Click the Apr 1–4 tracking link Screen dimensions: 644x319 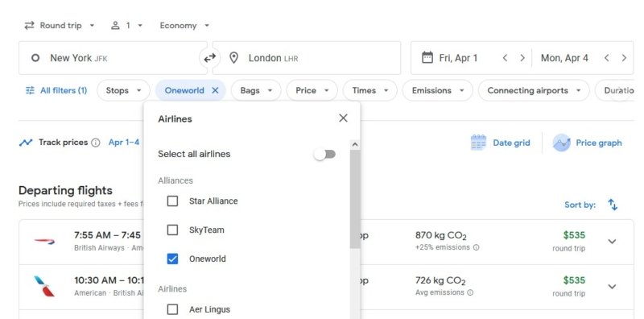[x=124, y=143]
